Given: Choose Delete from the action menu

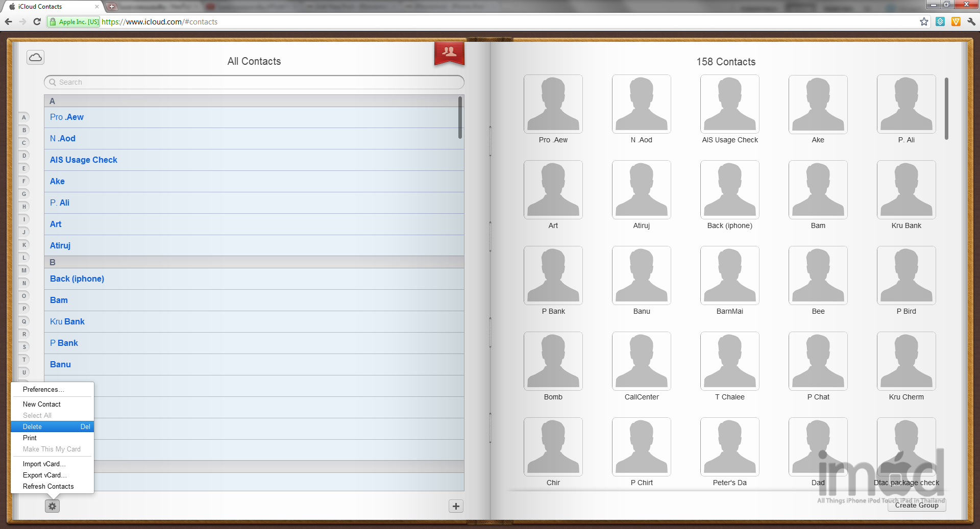Looking at the screenshot, I should [x=52, y=426].
